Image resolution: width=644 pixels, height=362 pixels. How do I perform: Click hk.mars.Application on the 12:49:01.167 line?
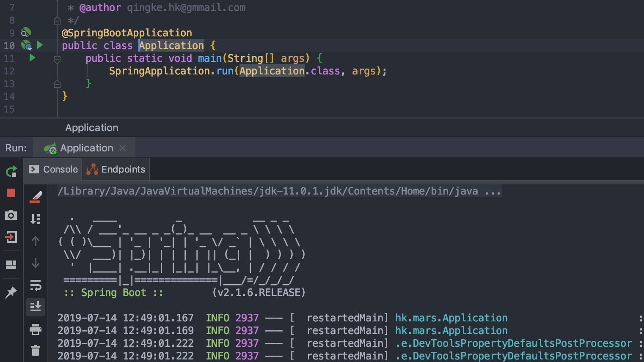(451, 318)
